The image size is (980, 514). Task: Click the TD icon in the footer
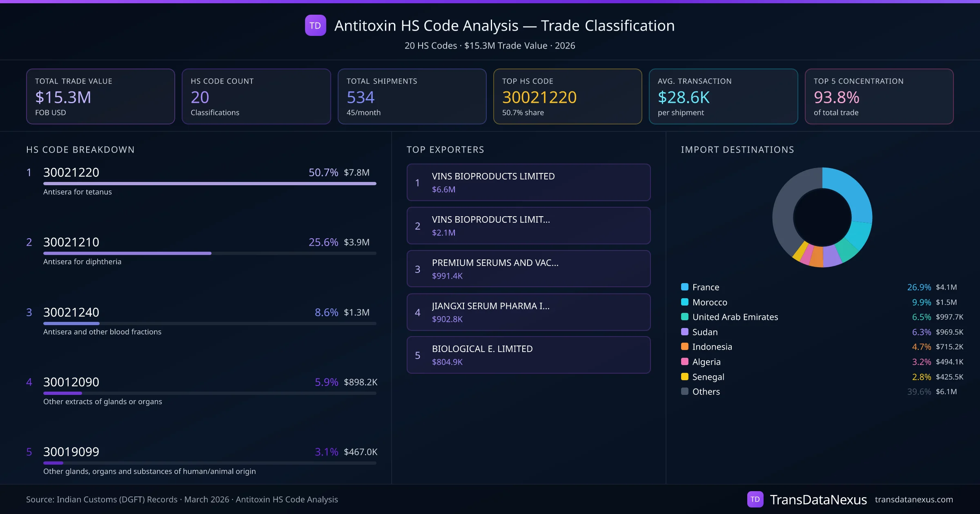click(x=756, y=499)
